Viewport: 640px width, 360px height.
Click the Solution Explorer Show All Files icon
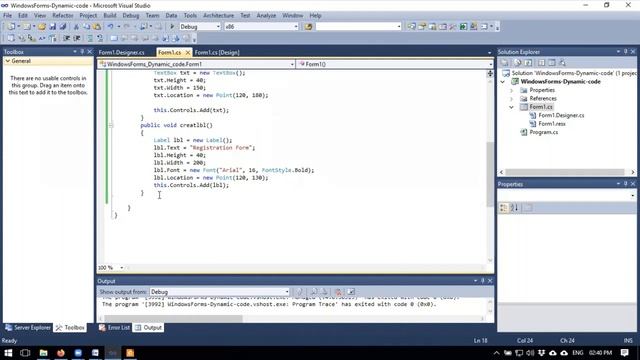(518, 63)
